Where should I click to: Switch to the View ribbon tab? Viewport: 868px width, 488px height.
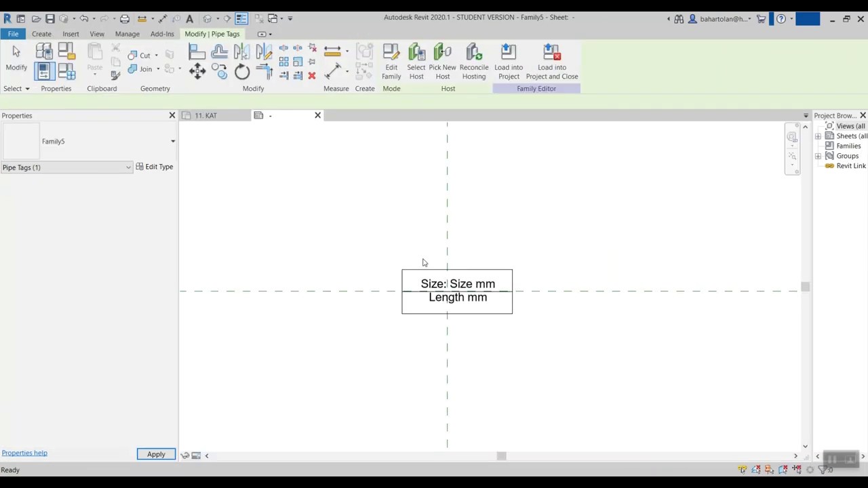click(x=97, y=34)
